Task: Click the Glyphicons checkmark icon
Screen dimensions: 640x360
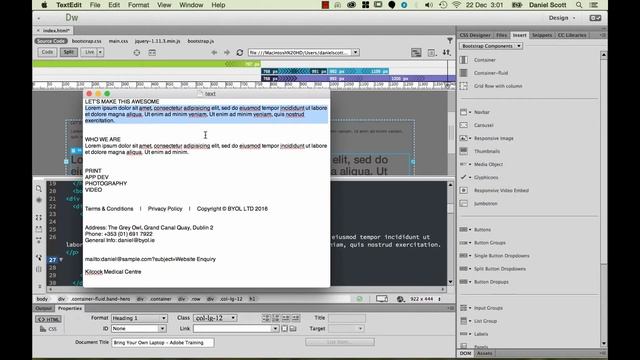Action: 463,178
